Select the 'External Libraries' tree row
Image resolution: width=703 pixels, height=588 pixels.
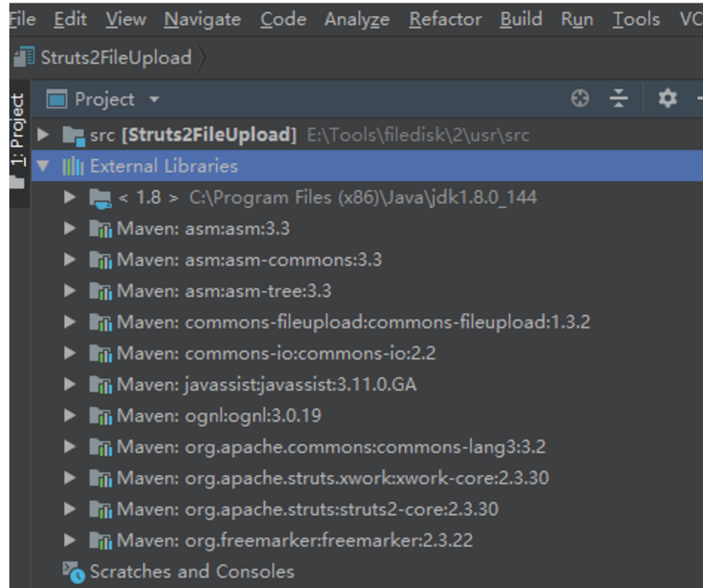(367, 165)
